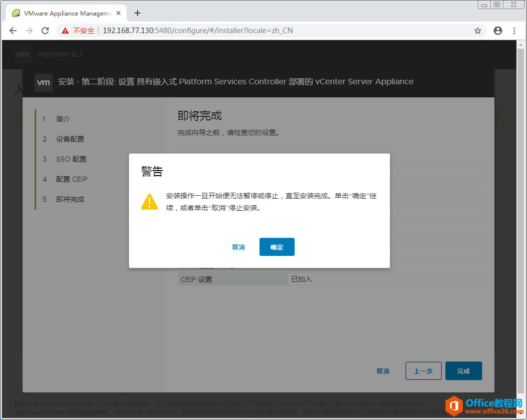This screenshot has width=527, height=420.
Task: Click the 'CEIP 设置' row label
Action: tap(196, 279)
